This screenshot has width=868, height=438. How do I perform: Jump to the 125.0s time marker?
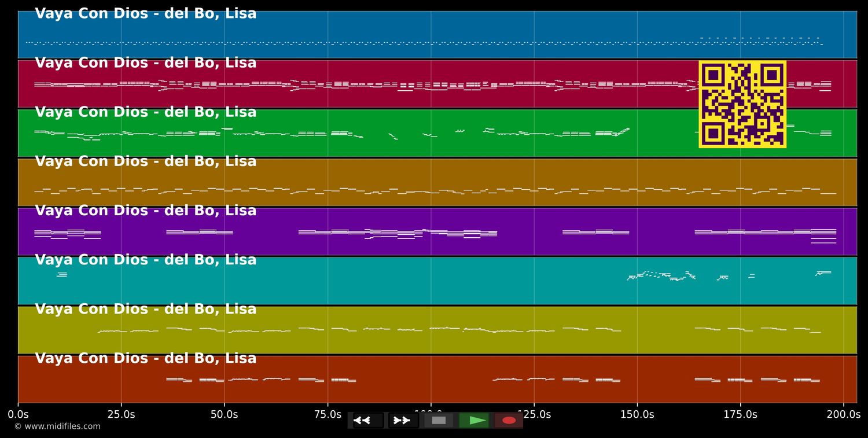coord(534,414)
